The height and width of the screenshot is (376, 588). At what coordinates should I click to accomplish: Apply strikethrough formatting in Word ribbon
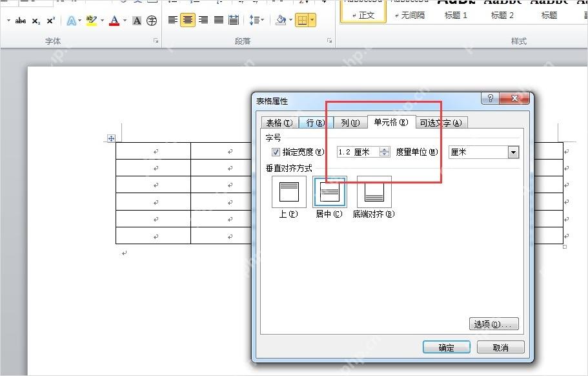[x=20, y=21]
